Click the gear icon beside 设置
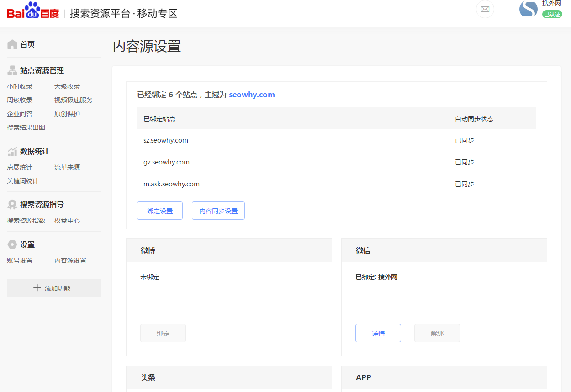Viewport: 571px width, 392px height. coord(11,244)
